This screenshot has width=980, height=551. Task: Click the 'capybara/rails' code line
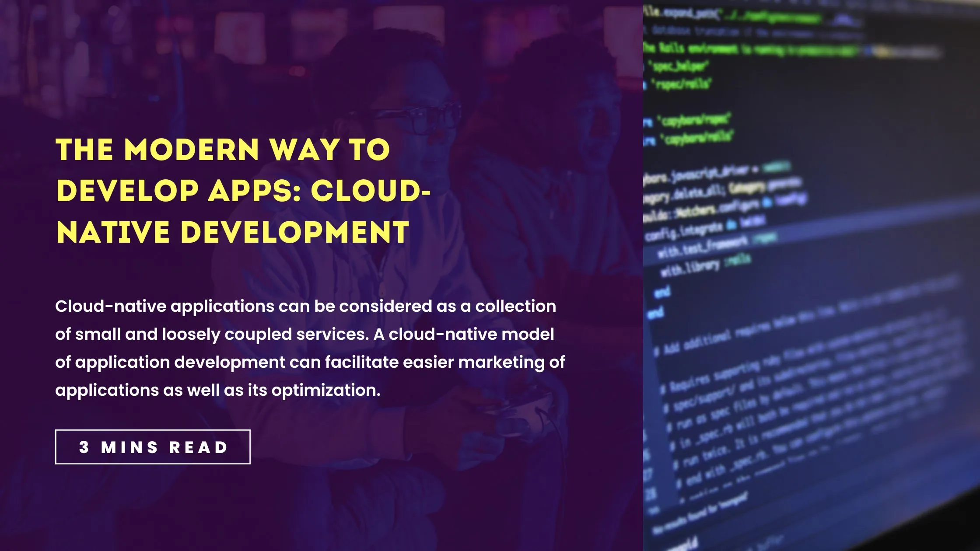(x=696, y=138)
